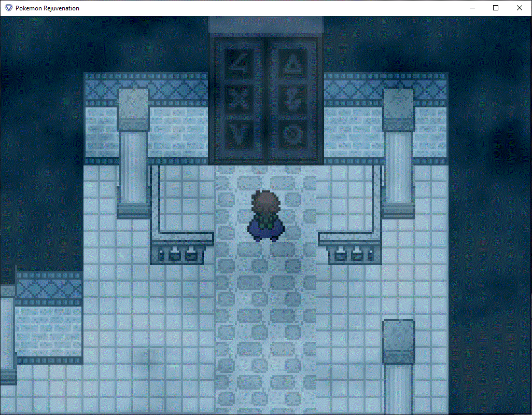Click the upper-right stone pillar
The width and height of the screenshot is (532, 415).
(399, 153)
